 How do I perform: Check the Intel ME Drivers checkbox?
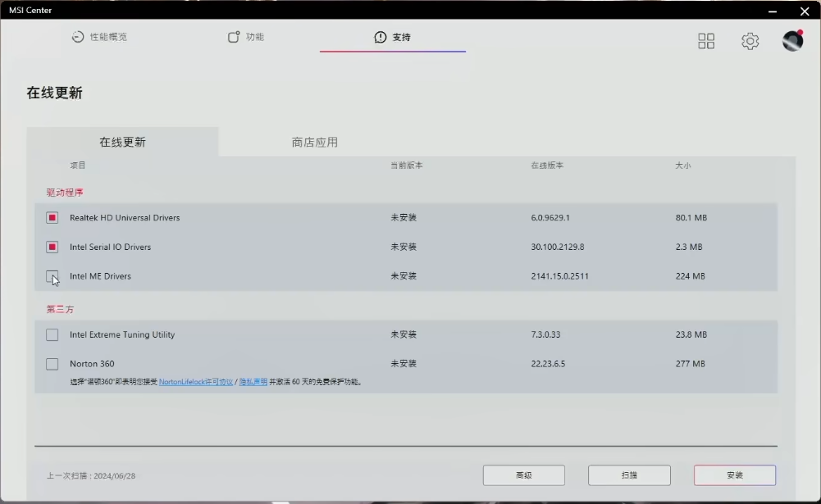[52, 276]
